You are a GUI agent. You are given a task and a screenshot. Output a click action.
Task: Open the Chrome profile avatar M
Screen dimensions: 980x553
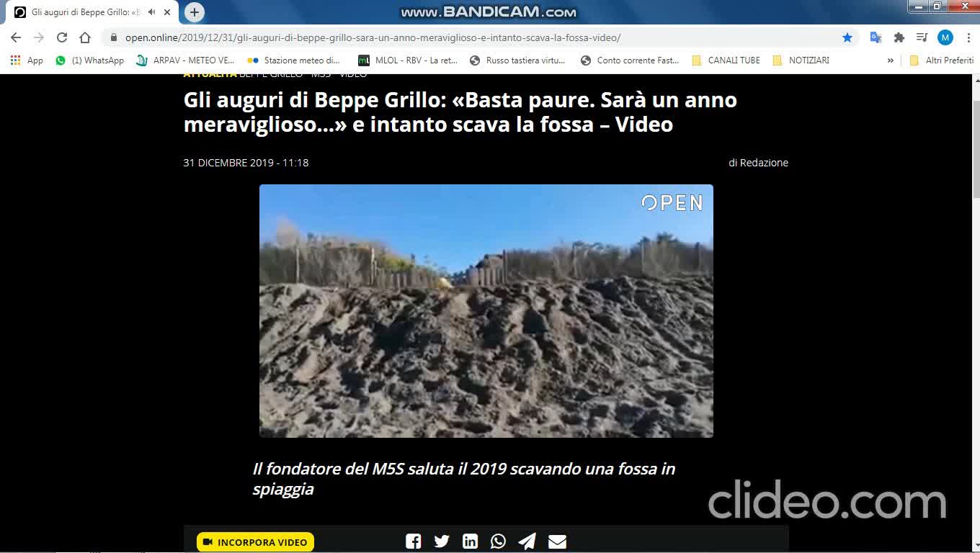pyautogui.click(x=945, y=37)
